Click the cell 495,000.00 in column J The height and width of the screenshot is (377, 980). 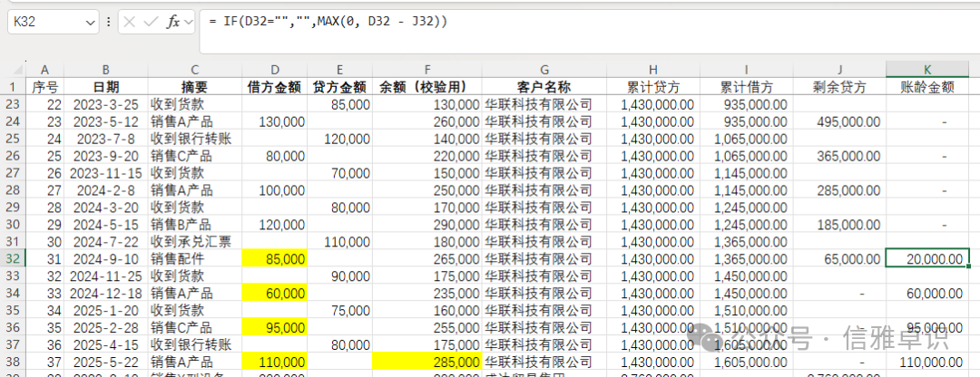click(839, 121)
